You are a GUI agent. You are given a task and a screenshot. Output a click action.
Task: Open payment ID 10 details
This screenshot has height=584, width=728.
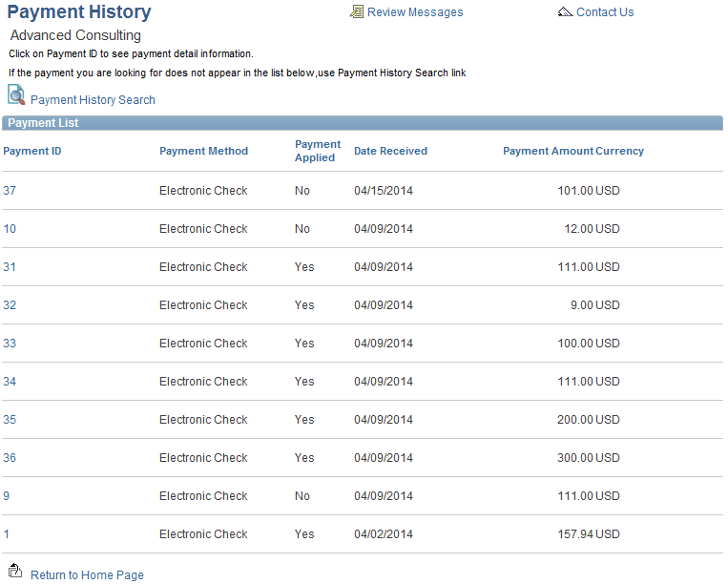[10, 228]
